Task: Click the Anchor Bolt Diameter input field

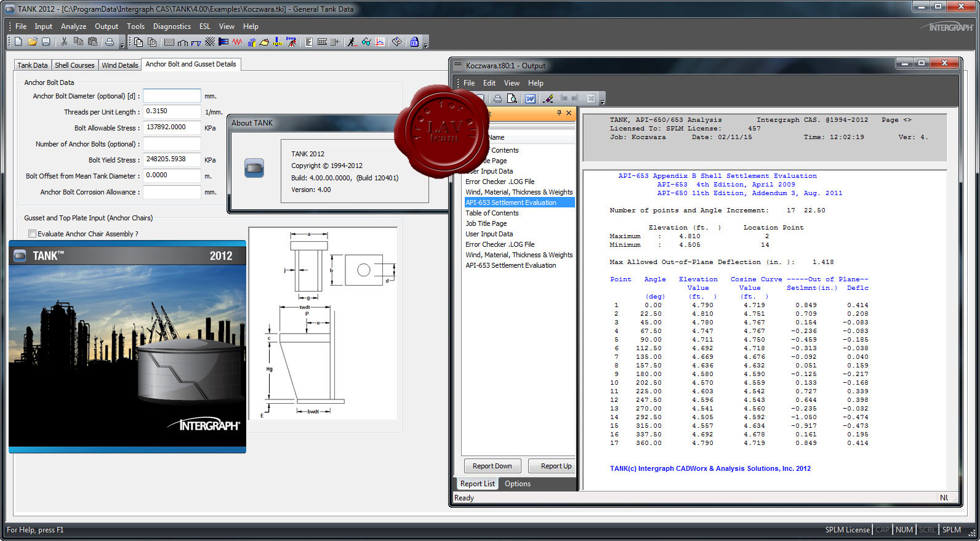Action: click(x=172, y=96)
